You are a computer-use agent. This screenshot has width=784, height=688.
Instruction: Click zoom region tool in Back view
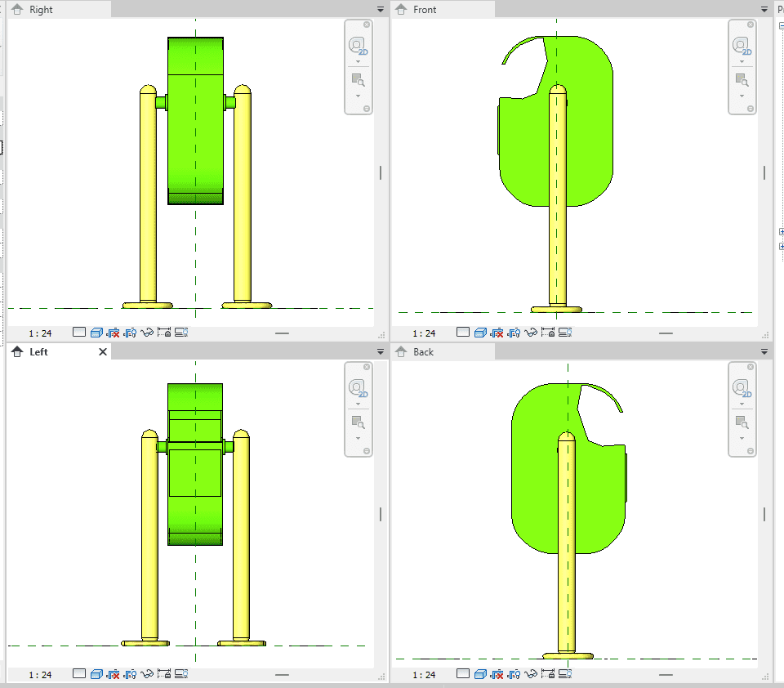(742, 422)
